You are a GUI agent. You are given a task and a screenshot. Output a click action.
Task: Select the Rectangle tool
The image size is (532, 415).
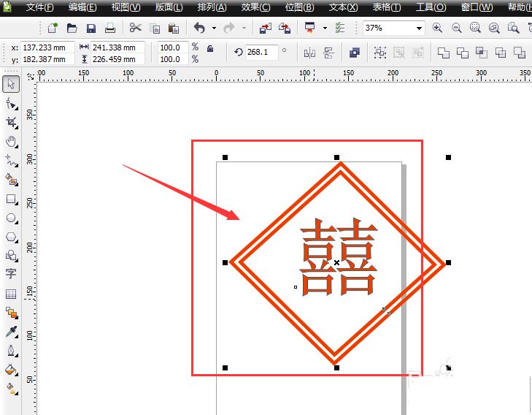[11, 199]
